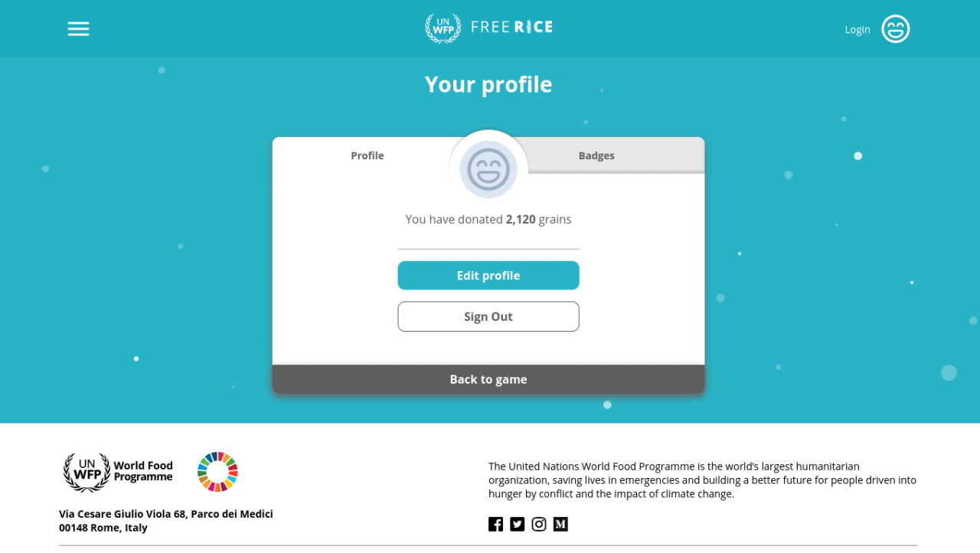Screen dimensions: 980x553
Task: Click the profile avatar smiley in card
Action: tap(488, 169)
